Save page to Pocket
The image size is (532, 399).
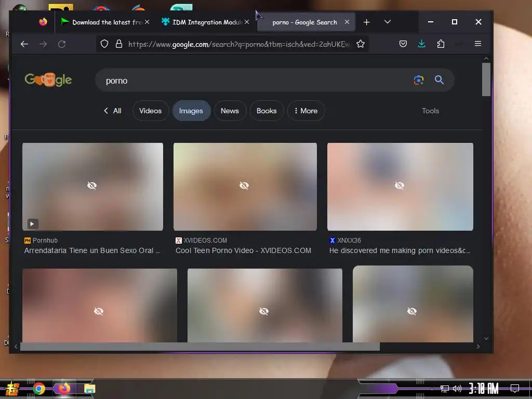tap(403, 44)
